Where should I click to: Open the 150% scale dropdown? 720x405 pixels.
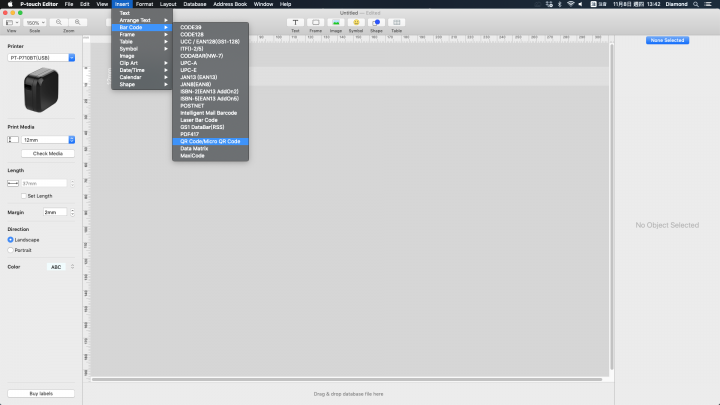35,22
